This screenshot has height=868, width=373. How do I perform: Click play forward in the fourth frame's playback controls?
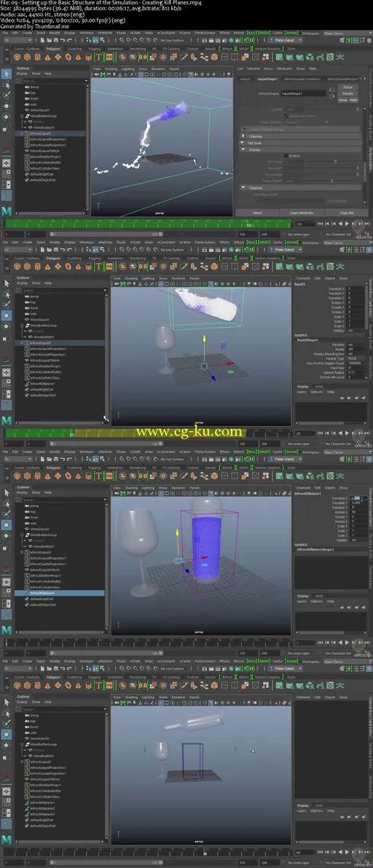click(x=347, y=852)
